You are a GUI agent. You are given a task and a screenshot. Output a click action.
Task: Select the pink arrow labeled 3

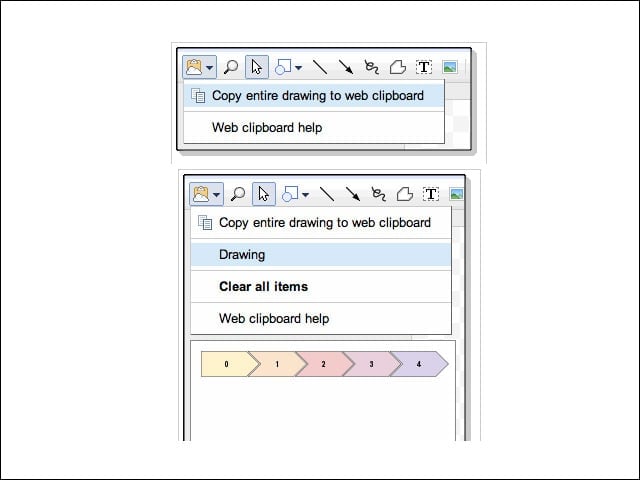point(372,364)
